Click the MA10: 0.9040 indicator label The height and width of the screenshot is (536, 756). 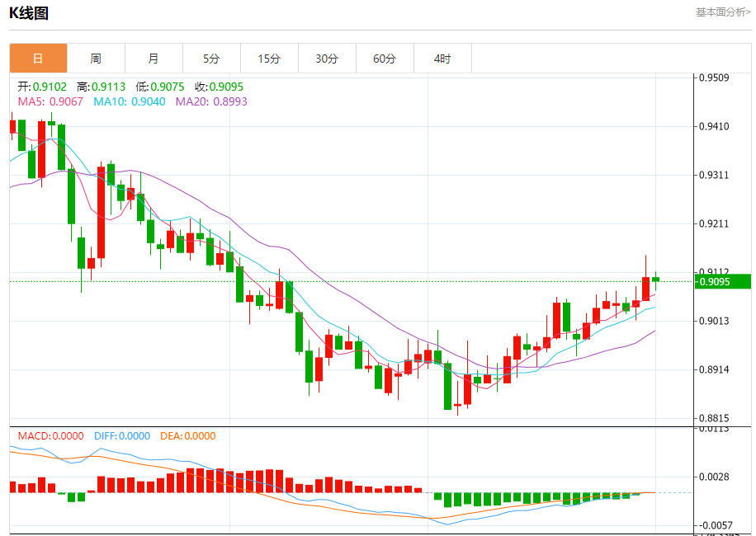130,101
